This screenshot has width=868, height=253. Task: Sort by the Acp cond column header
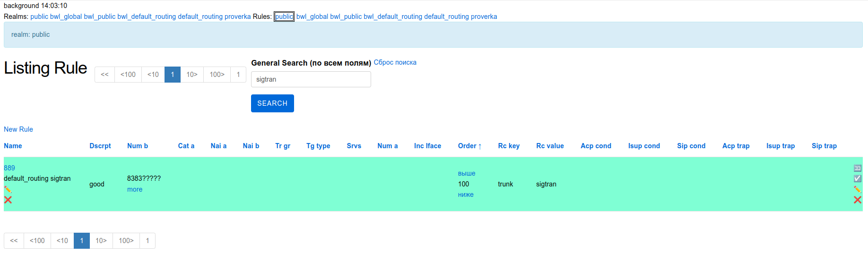click(x=596, y=146)
